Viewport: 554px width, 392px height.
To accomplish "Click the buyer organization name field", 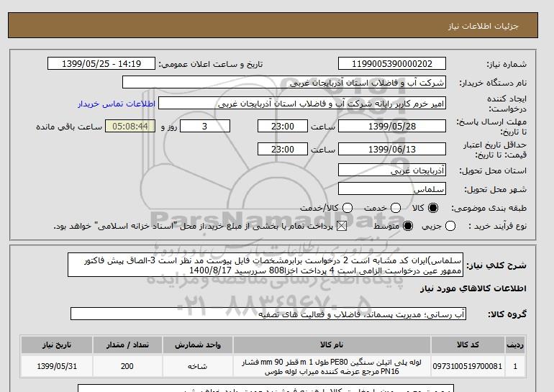I will 284,83.
